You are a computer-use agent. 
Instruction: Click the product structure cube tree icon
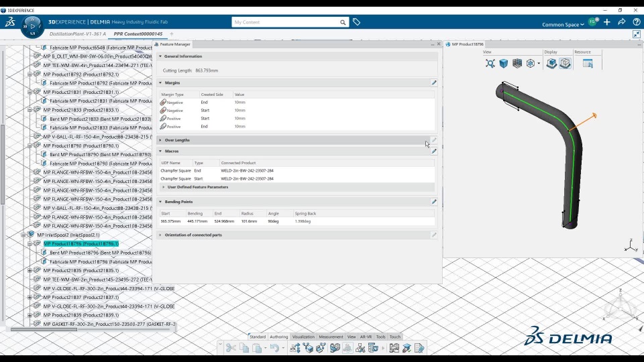(x=308, y=349)
